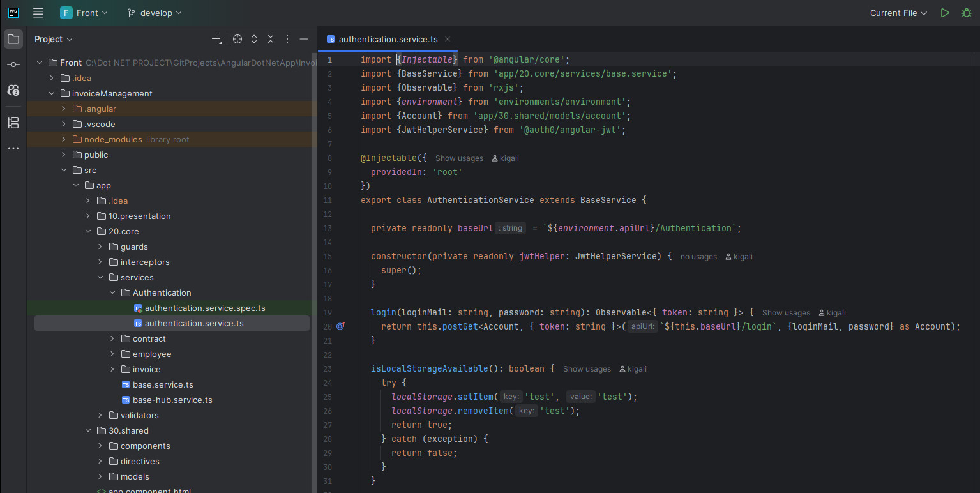Click the Front root project row
The height and width of the screenshot is (493, 980).
[x=172, y=63]
